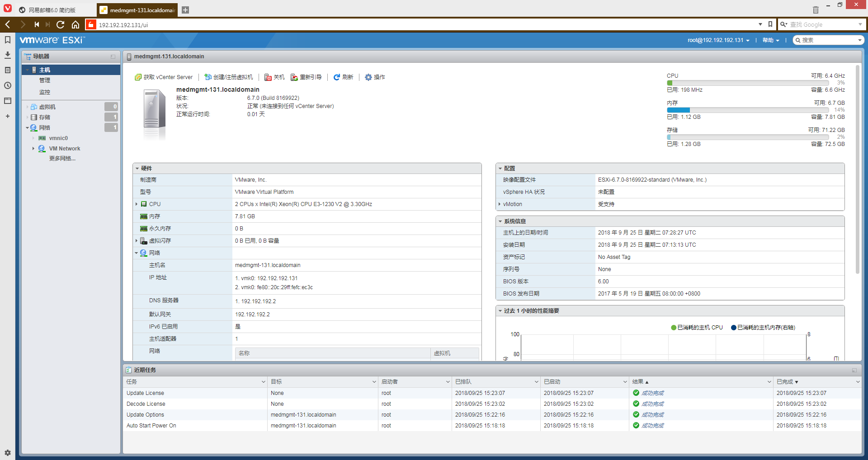Image resolution: width=868 pixels, height=460 pixels.
Task: Expand VM Network tree node
Action: coord(33,149)
